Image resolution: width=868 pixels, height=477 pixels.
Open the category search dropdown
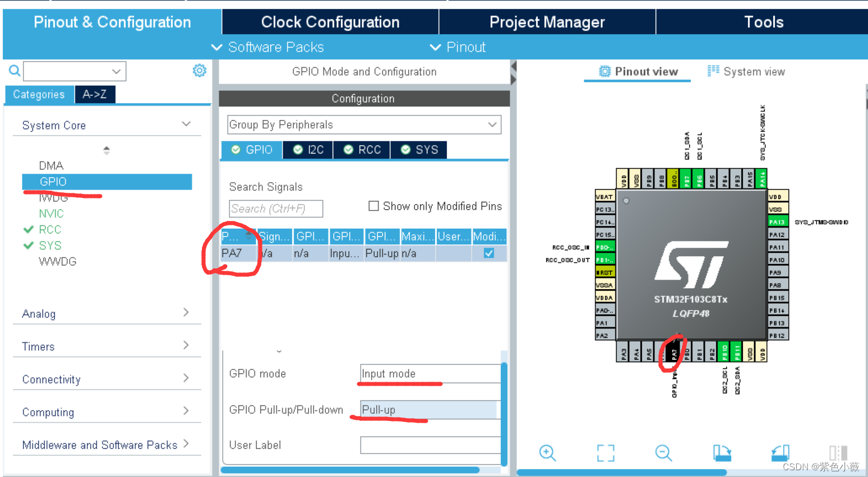tap(116, 71)
